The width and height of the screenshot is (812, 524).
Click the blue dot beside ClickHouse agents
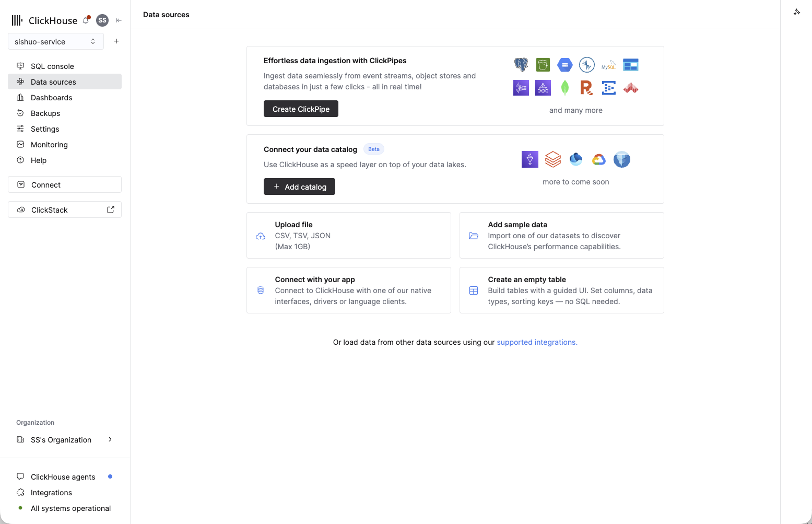[x=110, y=476]
